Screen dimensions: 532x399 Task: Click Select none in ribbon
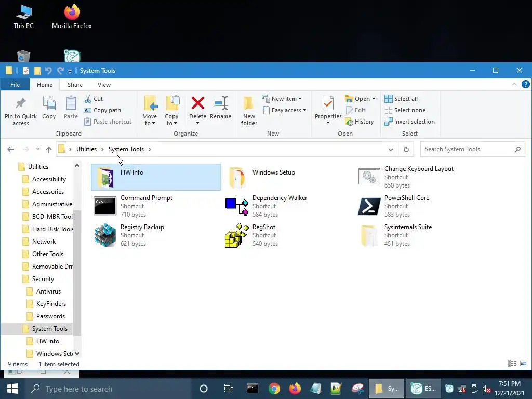click(x=405, y=110)
